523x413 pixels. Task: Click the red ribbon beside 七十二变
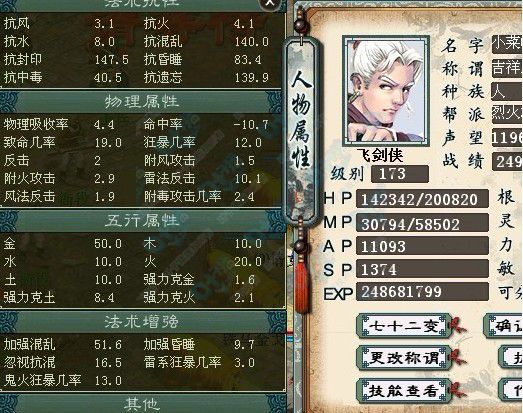(458, 324)
